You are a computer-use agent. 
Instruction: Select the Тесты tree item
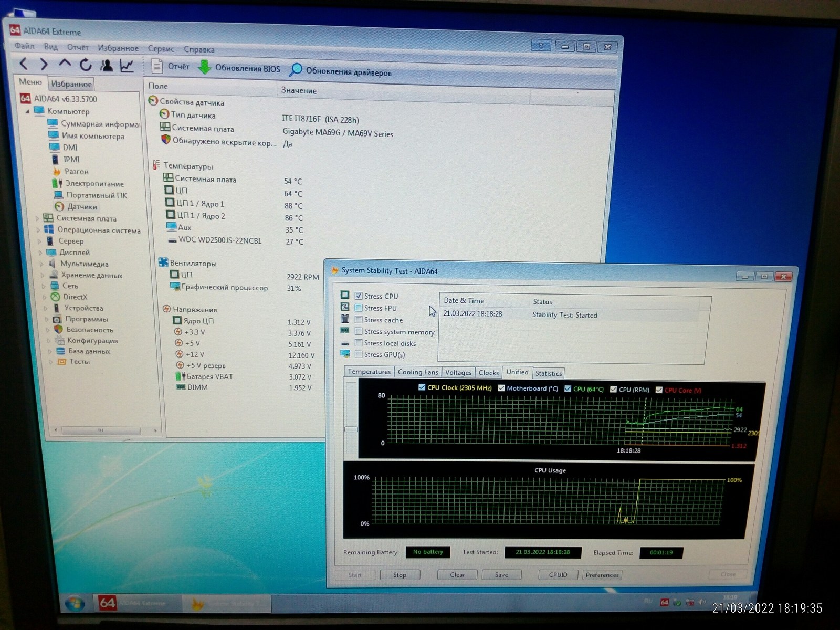coord(73,362)
